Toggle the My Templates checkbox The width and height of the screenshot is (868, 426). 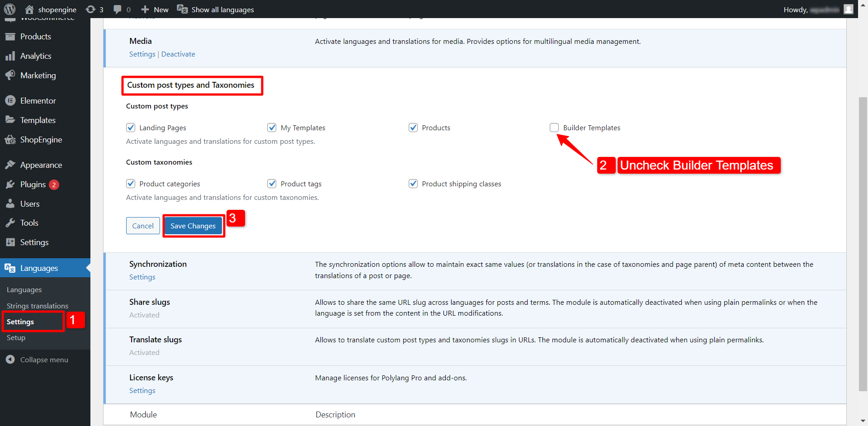pos(272,128)
